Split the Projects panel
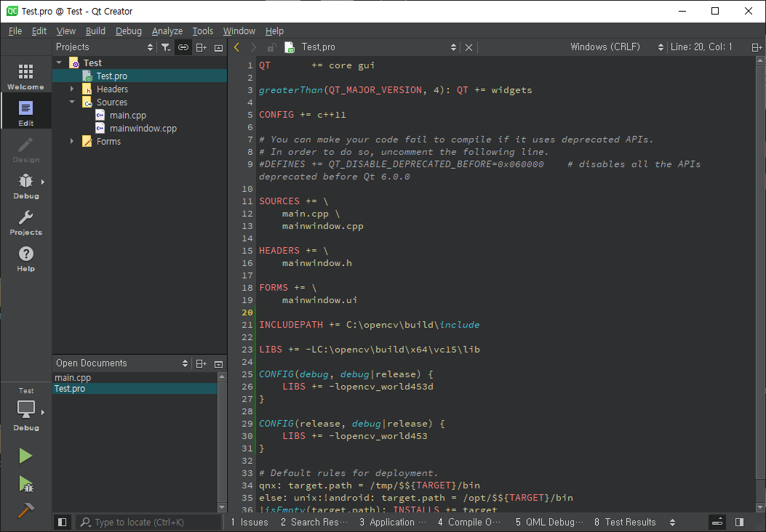Screen dimensions: 766x532 pos(201,47)
